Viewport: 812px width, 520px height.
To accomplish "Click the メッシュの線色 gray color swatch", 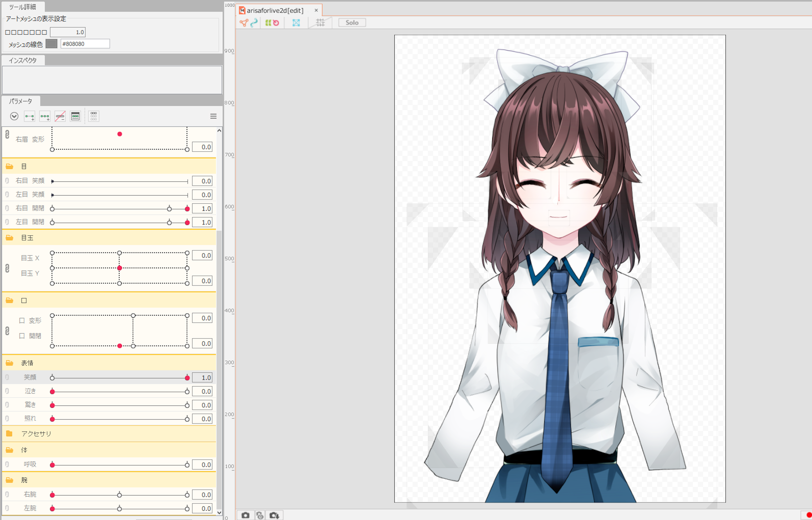I will (x=51, y=44).
